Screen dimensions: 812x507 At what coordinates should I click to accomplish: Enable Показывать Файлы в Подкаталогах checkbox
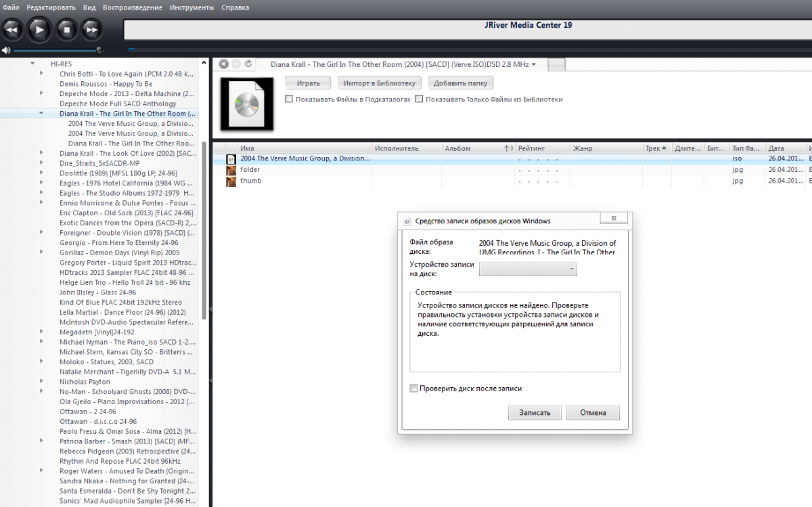(289, 100)
